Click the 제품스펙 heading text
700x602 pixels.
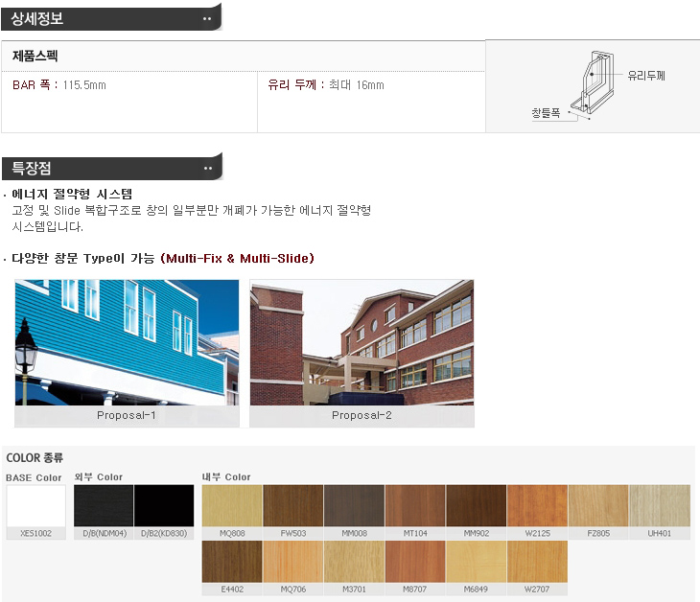click(x=35, y=56)
